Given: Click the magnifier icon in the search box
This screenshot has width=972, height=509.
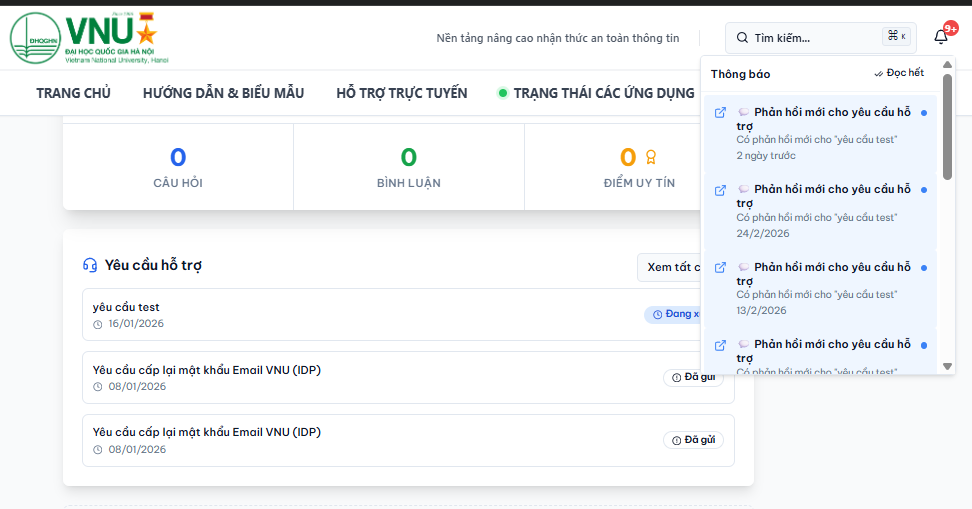Looking at the screenshot, I should coord(742,38).
